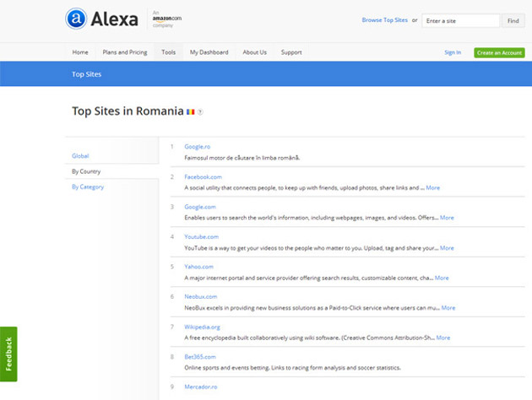Click the help question mark icon beside Romania
Image resolution: width=532 pixels, height=400 pixels.
(200, 112)
